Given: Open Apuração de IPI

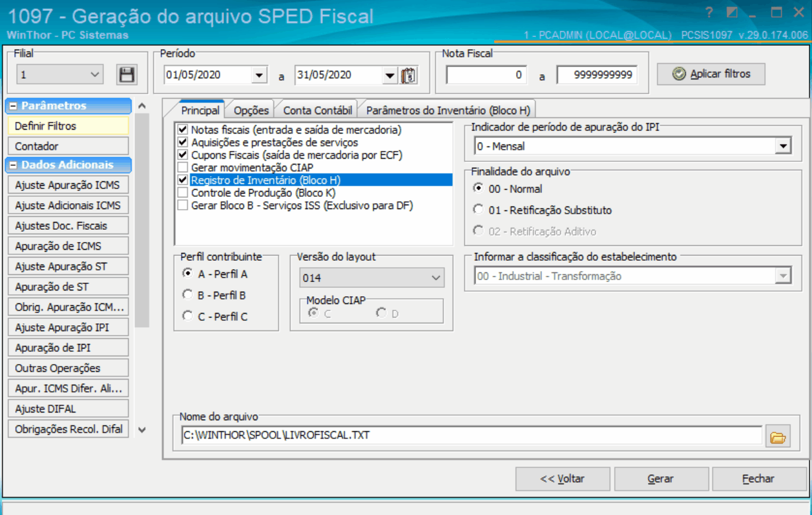Looking at the screenshot, I should pos(68,348).
